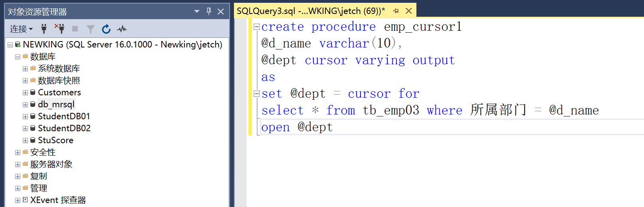
Task: Select the NEWKING SQL Server tree item
Action: click(123, 44)
